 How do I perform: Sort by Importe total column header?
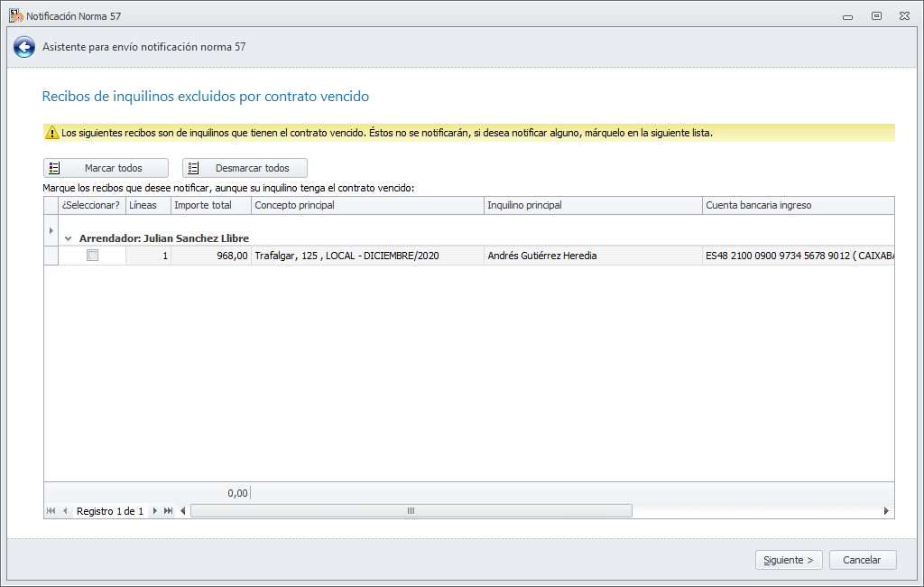pyautogui.click(x=211, y=205)
